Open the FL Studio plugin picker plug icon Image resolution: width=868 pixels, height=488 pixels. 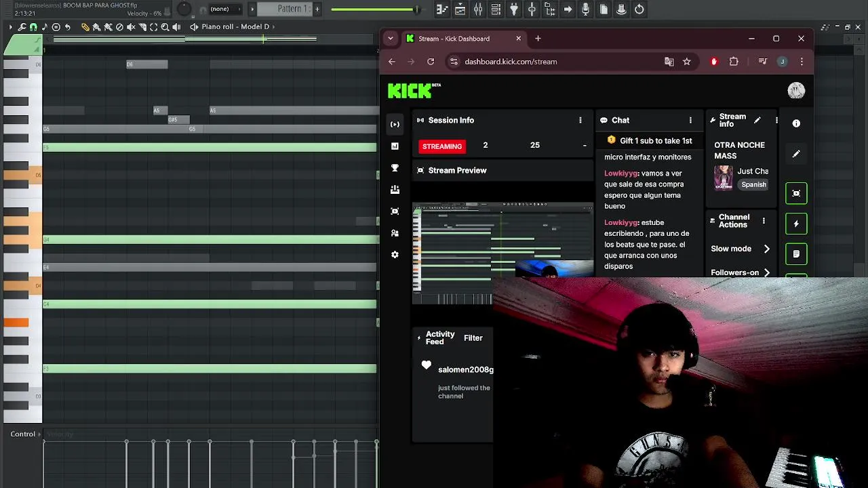point(513,9)
